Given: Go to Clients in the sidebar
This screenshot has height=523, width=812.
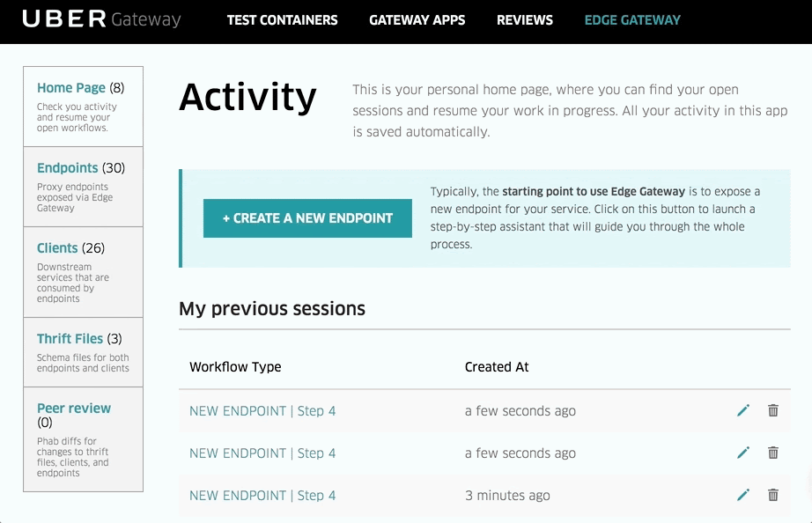Looking at the screenshot, I should (57, 248).
